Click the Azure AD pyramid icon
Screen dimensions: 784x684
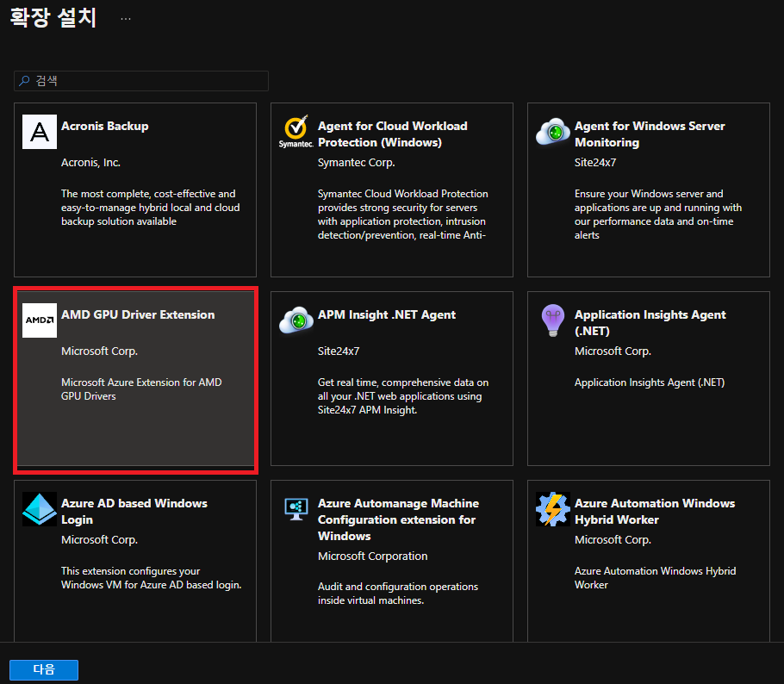click(x=40, y=509)
